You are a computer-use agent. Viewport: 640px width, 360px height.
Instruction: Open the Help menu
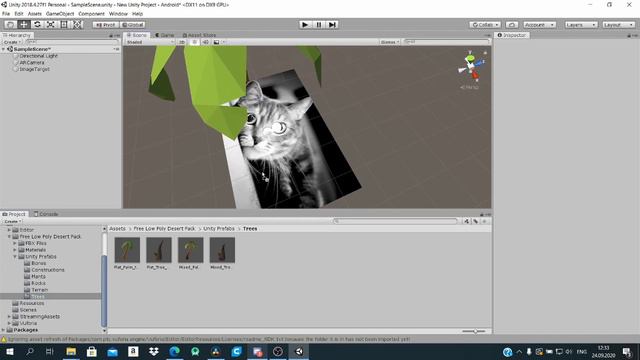[138, 13]
